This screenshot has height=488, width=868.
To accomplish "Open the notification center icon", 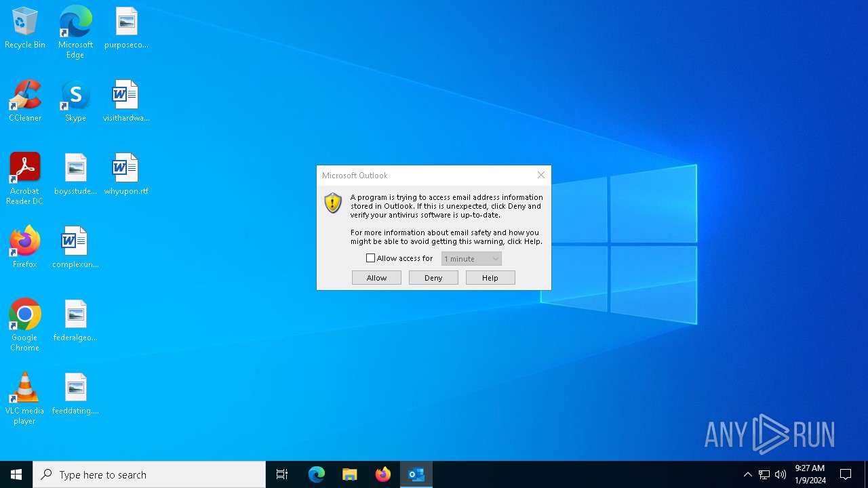I will tap(846, 474).
